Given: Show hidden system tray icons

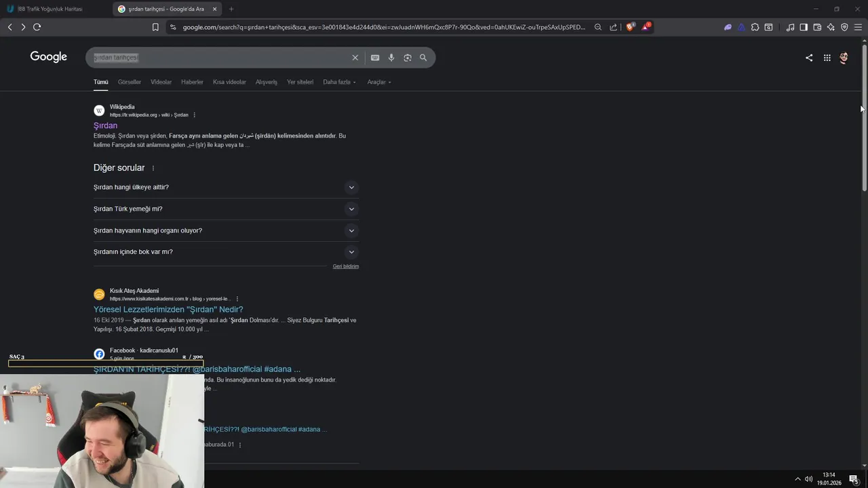Looking at the screenshot, I should 797,479.
